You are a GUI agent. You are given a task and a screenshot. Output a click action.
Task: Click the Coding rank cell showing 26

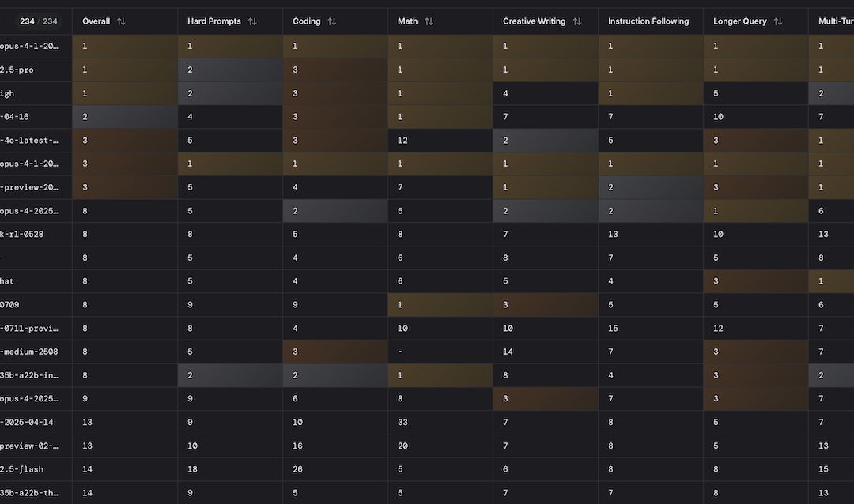tap(297, 469)
